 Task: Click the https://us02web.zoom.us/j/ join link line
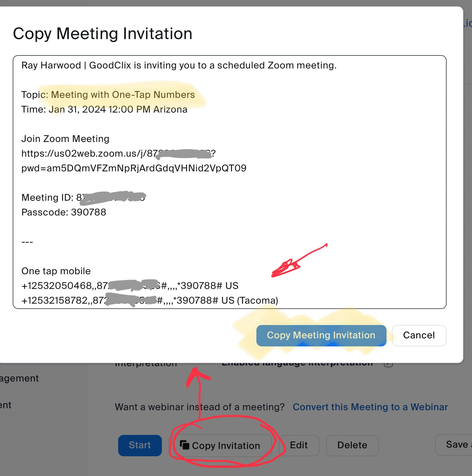pyautogui.click(x=119, y=154)
